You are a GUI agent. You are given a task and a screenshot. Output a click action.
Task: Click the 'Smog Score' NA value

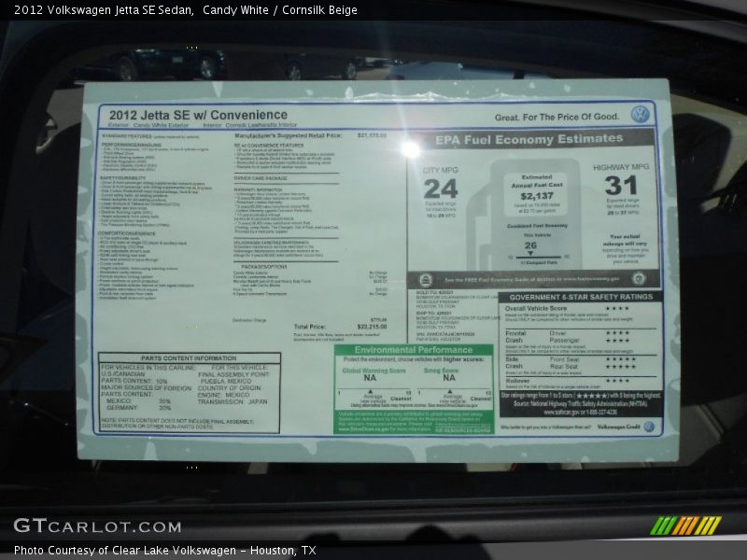(449, 378)
